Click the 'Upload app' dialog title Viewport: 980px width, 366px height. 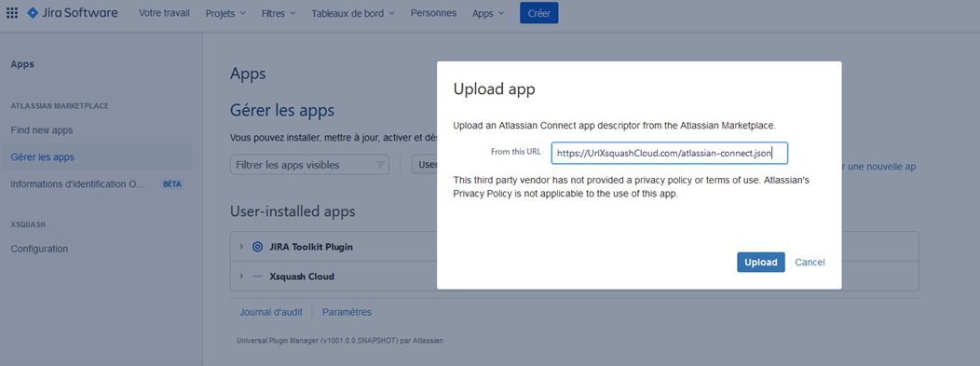click(494, 89)
